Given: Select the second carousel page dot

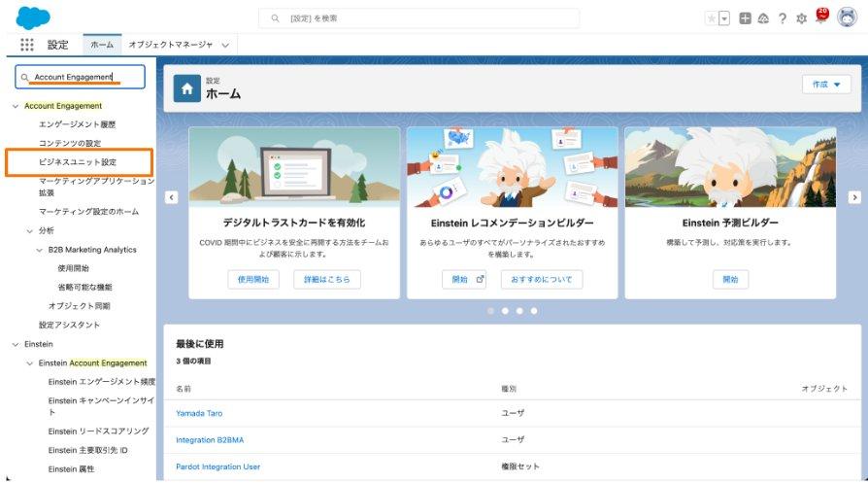Looking at the screenshot, I should pos(505,311).
